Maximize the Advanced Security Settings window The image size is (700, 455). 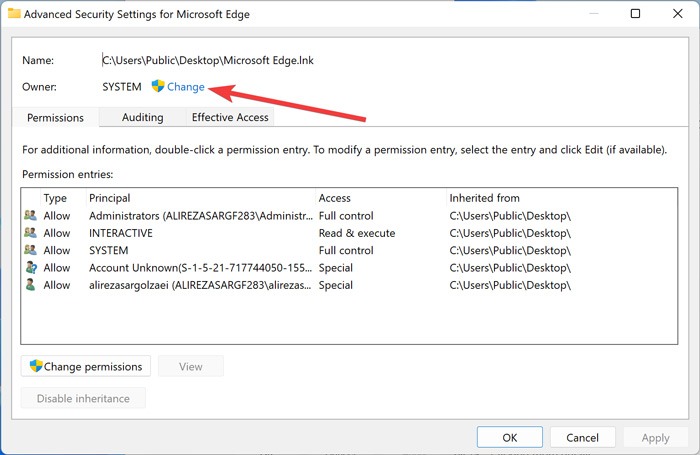point(635,14)
